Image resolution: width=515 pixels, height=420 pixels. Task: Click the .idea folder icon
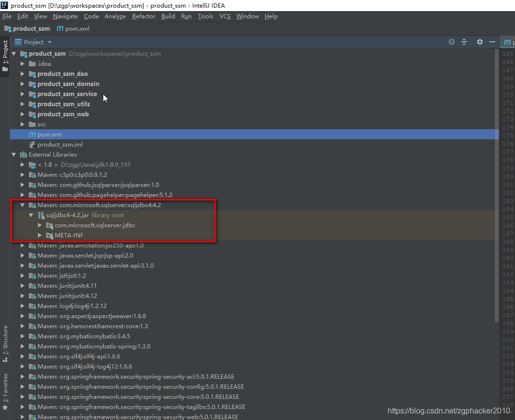pyautogui.click(x=32, y=64)
